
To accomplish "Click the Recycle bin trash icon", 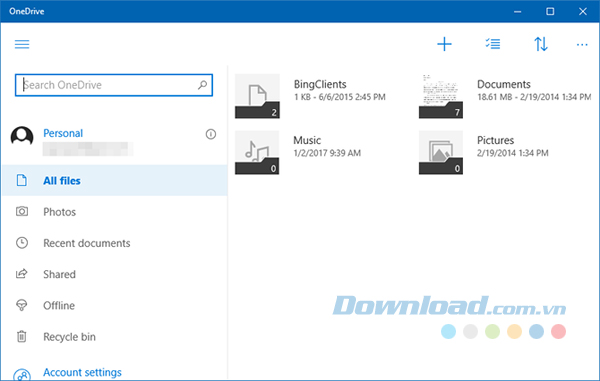I will click(22, 336).
